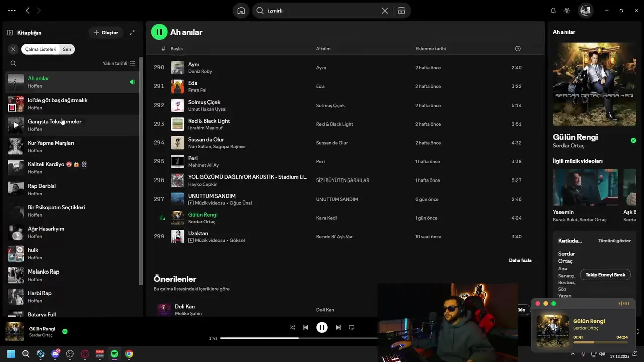Screen dimensions: 644x362
Task: Toggle shuffle in the player bar
Action: click(x=292, y=327)
